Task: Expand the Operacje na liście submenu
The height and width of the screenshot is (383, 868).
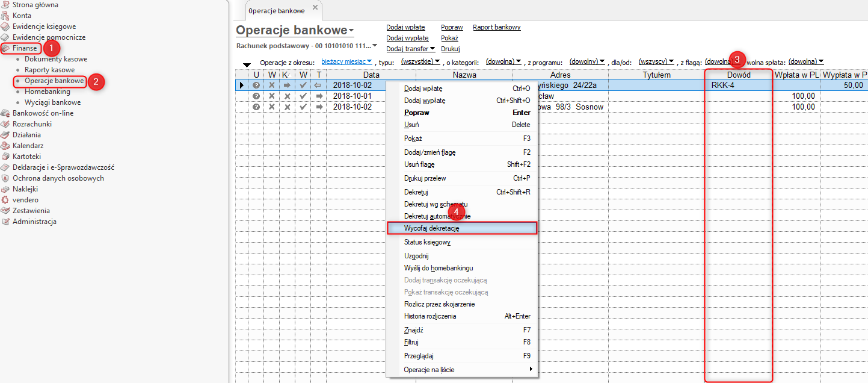Action: [x=463, y=369]
